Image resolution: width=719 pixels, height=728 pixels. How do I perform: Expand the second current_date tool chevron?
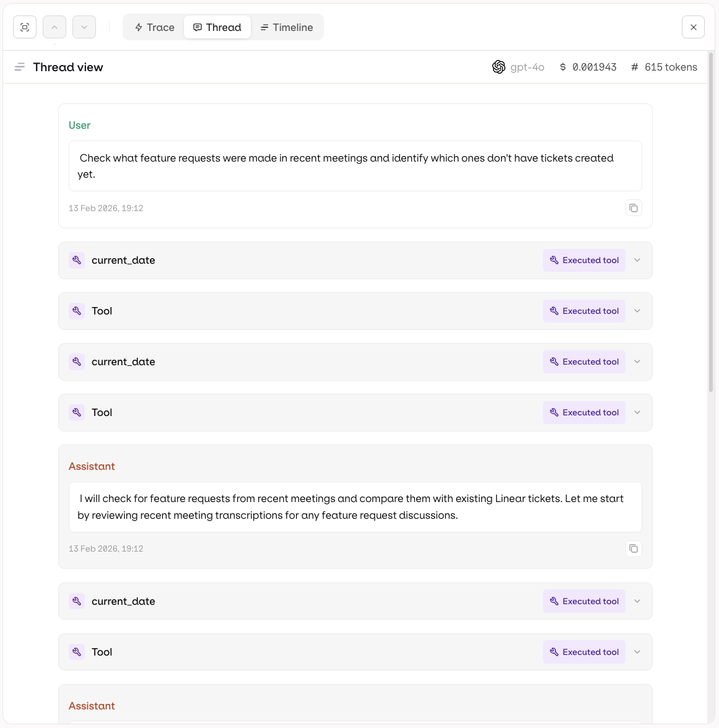[x=637, y=362]
